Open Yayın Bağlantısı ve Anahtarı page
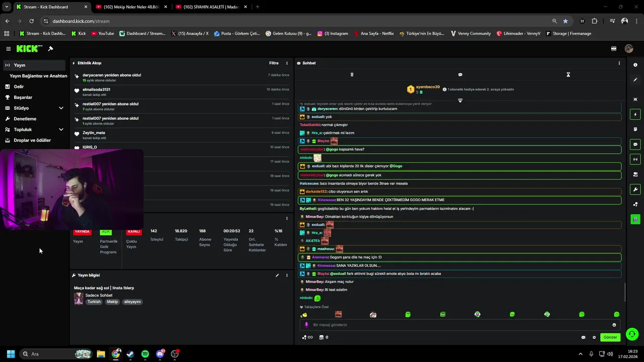 coord(38,76)
